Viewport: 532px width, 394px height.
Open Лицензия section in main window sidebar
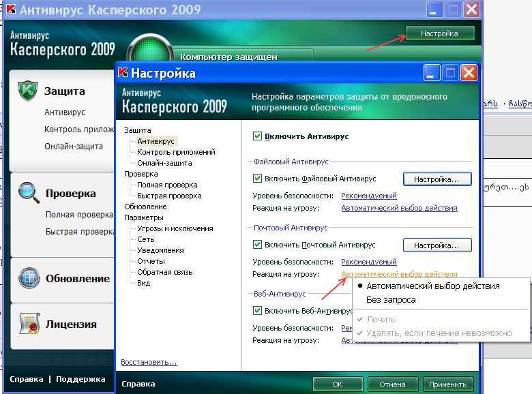pyautogui.click(x=71, y=324)
